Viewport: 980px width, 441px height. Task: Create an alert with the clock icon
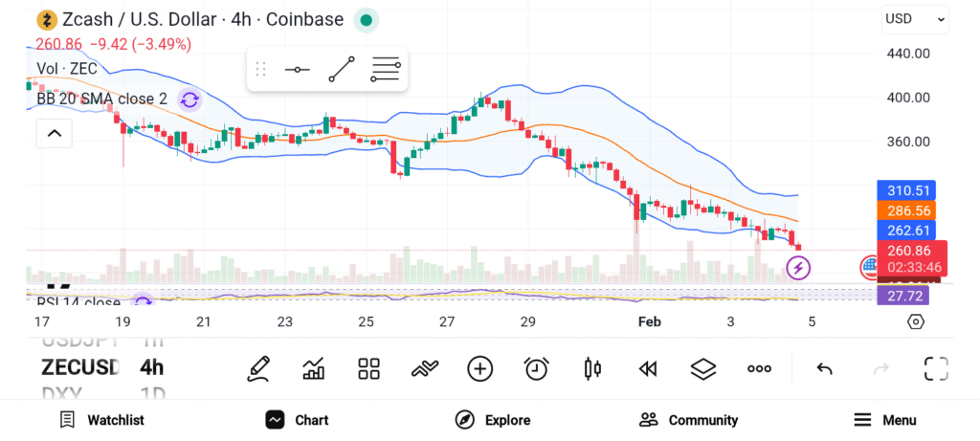click(x=536, y=368)
